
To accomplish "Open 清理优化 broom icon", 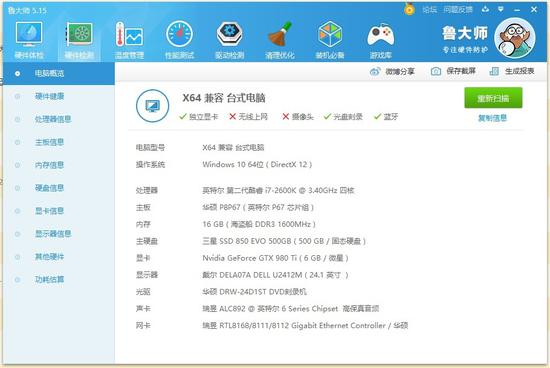I will tap(280, 39).
